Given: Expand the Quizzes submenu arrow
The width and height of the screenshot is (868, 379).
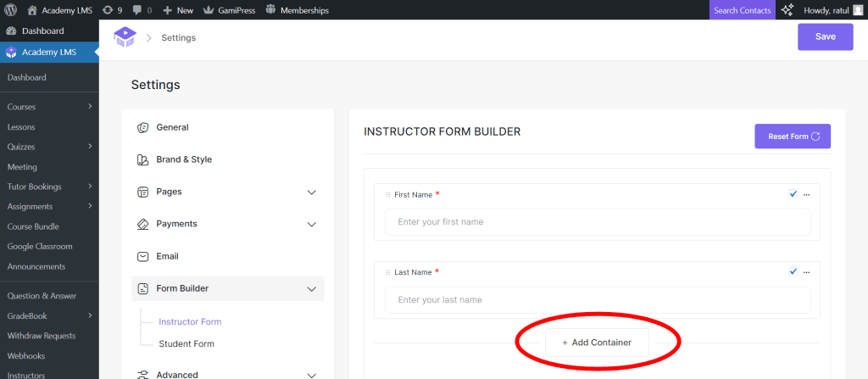Looking at the screenshot, I should pos(90,147).
